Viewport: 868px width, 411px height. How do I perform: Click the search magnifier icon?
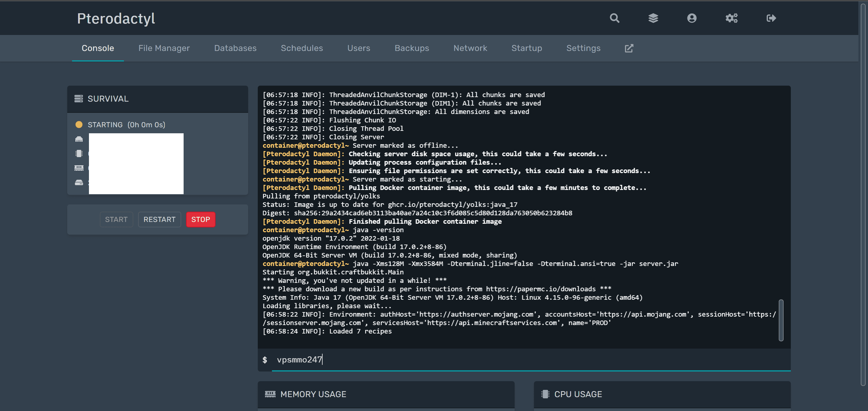point(614,18)
